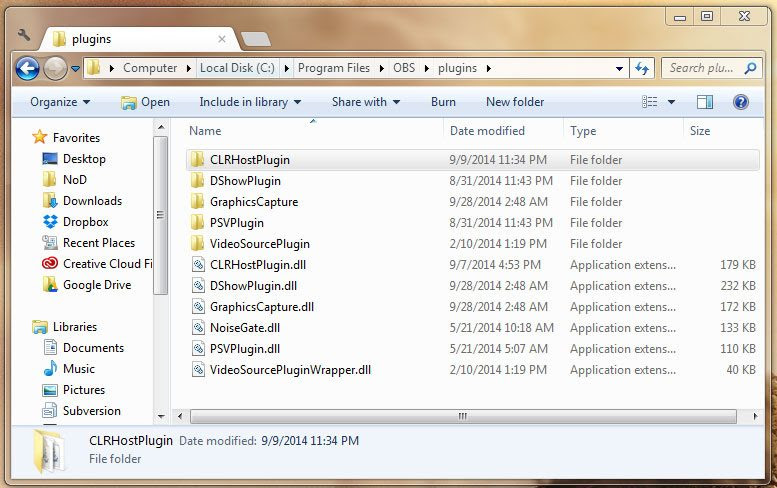Viewport: 777px width, 488px height.
Task: Expand arrow after Computer breadcrumb
Action: [x=189, y=68]
